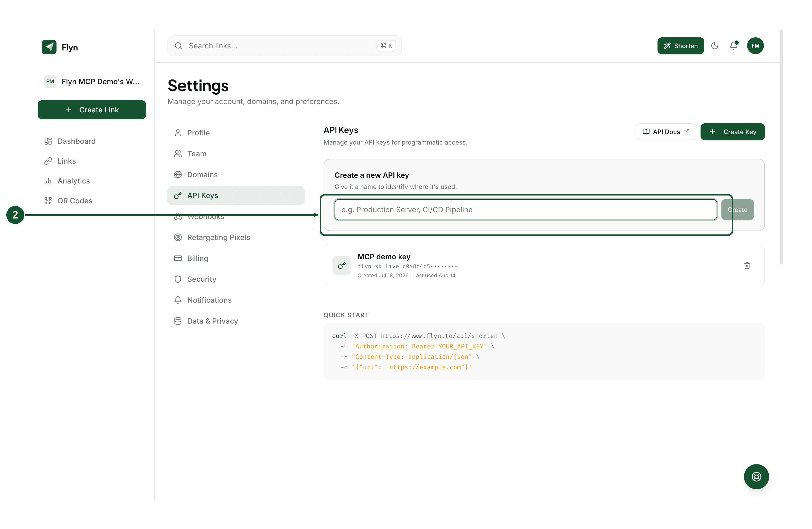Open the Flyn MCP Demo workspace switcher

(x=92, y=82)
